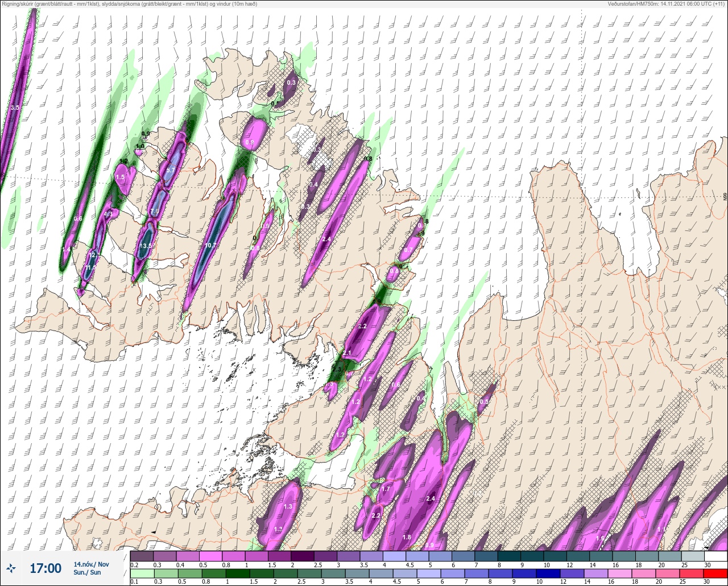Select the 2.3 precipitation value on map
728x586 pixels.
coord(337,370)
